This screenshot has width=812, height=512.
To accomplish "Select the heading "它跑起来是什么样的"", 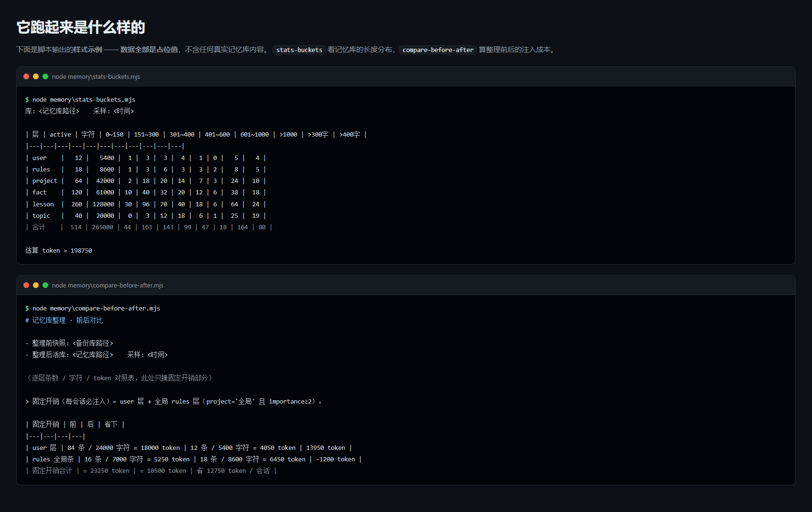I will point(81,27).
